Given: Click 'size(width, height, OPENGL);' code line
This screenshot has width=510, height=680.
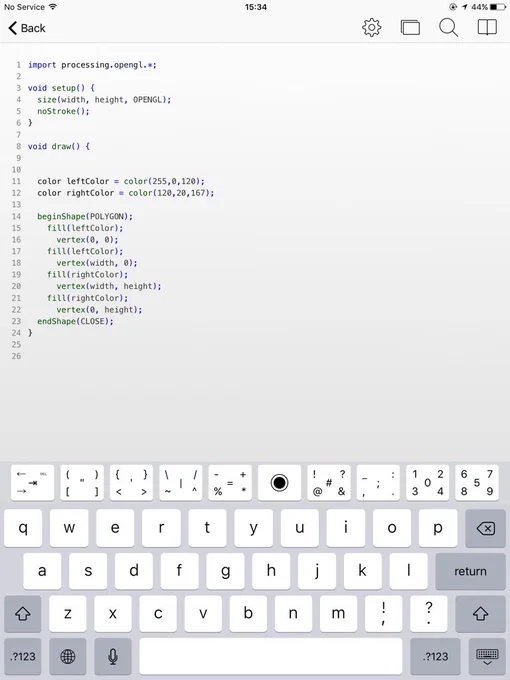Looking at the screenshot, I should pyautogui.click(x=104, y=100).
